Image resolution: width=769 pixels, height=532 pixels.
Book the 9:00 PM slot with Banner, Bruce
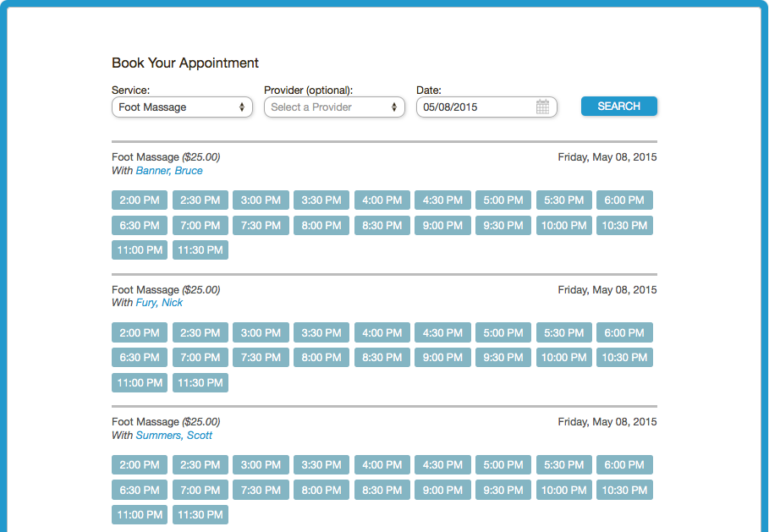coord(442,225)
